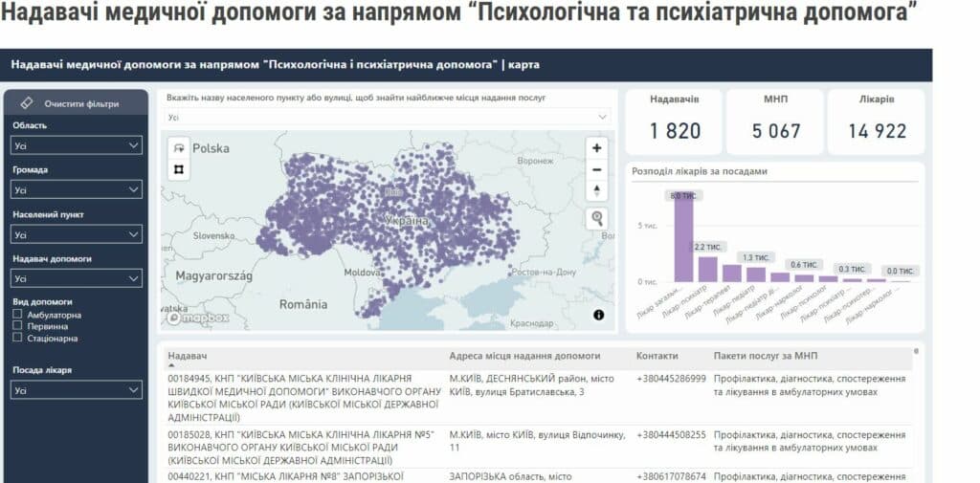The image size is (980, 483).
Task: Click Розподіл лікарів за посадами chart title
Action: point(700,170)
